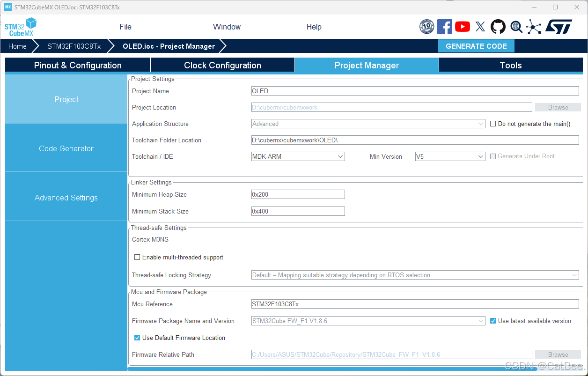The image size is (588, 376).
Task: Open the YouTube icon link
Action: tap(463, 27)
